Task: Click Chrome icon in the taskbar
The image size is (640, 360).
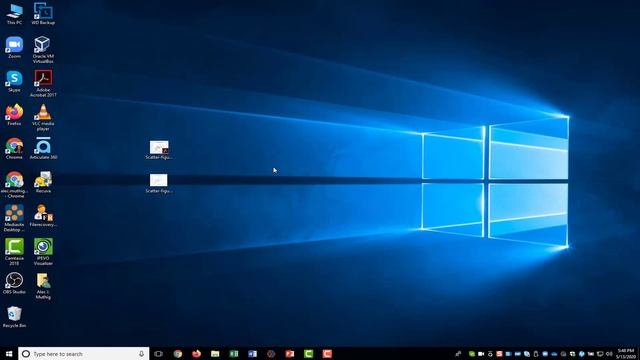Action: 178,353
